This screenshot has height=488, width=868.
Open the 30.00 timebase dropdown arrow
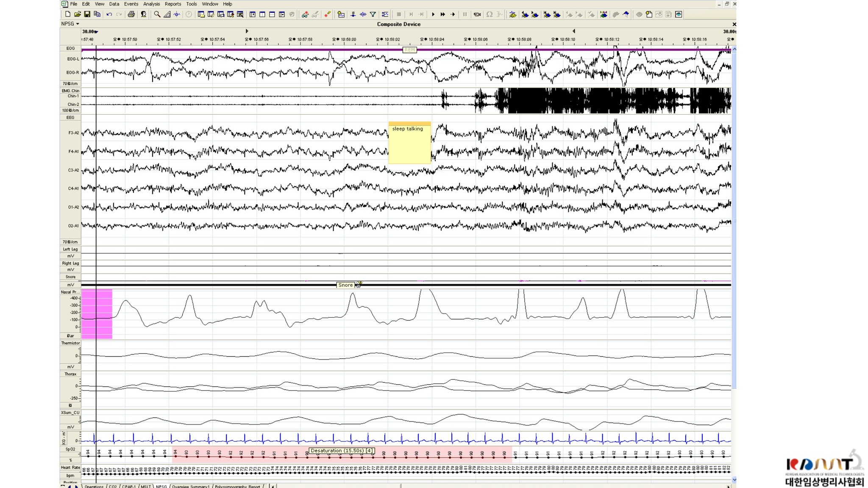click(97, 32)
